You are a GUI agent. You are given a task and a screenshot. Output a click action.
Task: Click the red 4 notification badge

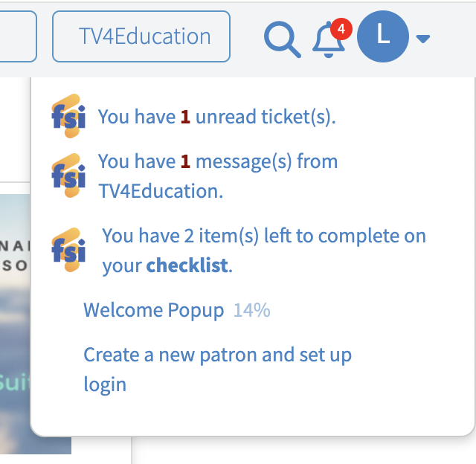(341, 29)
